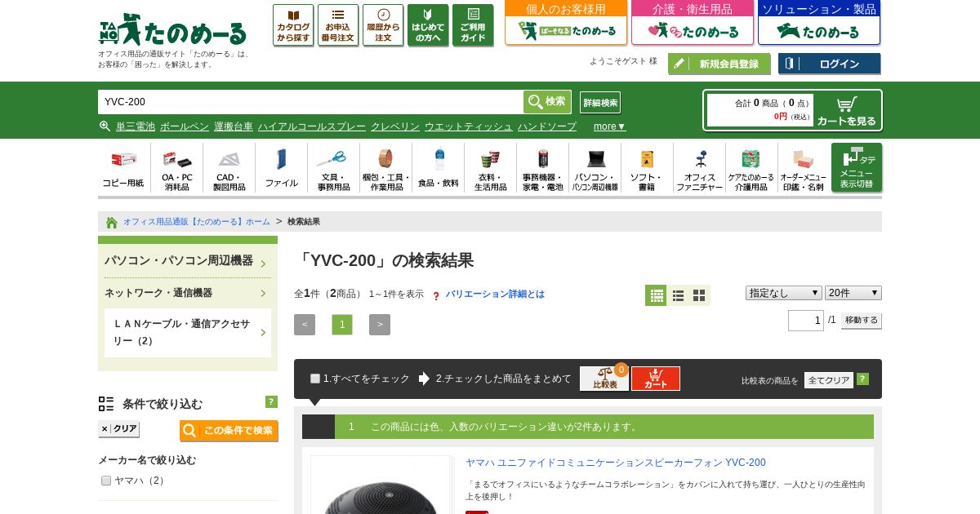Click the green search magnifier button
The image size is (980, 514).
pos(547,102)
